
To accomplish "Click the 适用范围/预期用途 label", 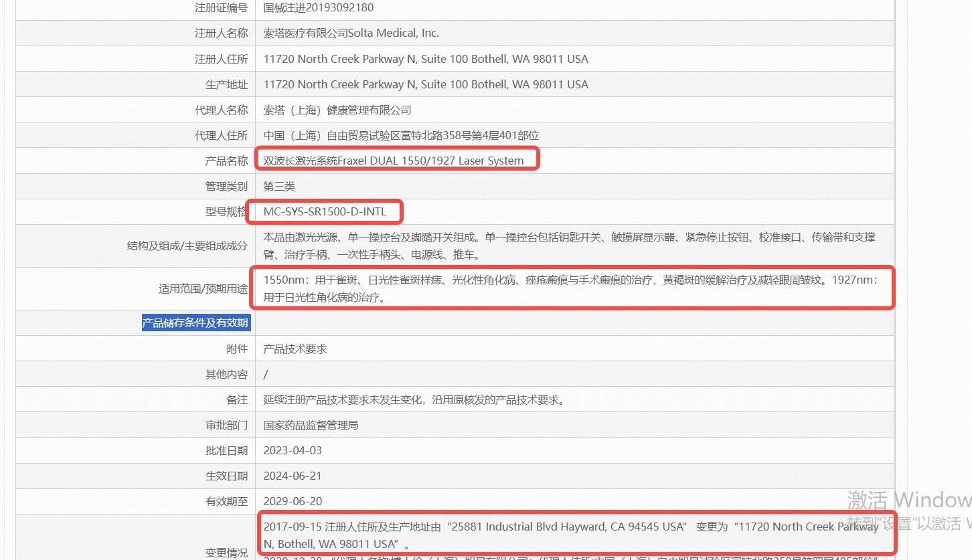I will 203,288.
